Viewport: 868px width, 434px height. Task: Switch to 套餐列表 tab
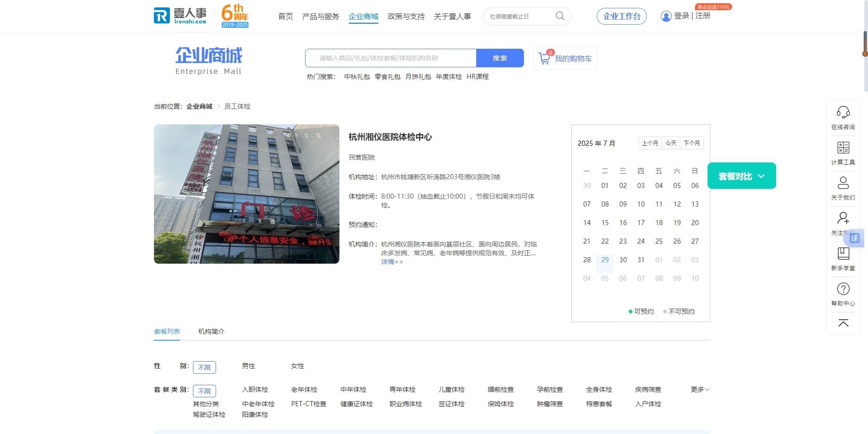point(167,331)
